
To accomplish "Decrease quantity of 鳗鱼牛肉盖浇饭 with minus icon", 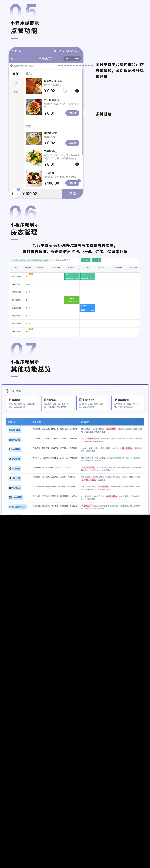I will [65, 91].
